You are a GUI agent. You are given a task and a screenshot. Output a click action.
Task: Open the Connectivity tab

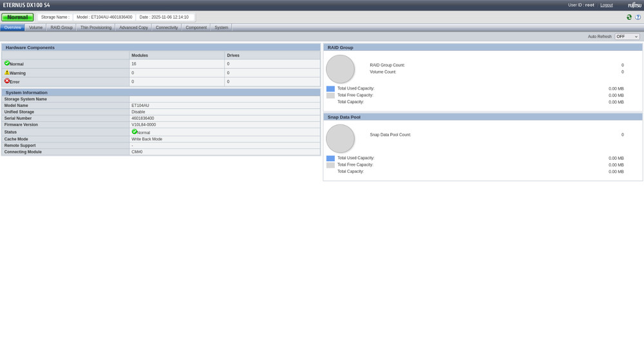167,28
